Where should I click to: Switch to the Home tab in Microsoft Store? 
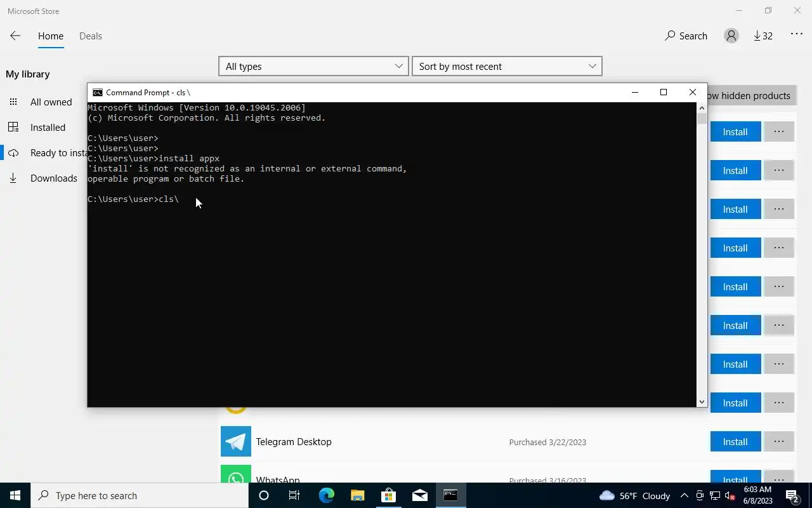point(51,36)
